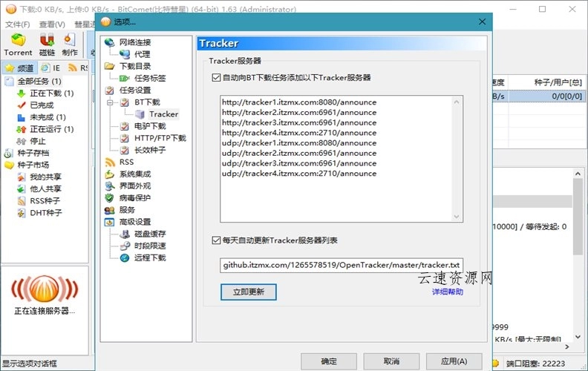Click main window right panel vertical scrollbar
Viewport: 588px width, 371px height.
pos(578,255)
